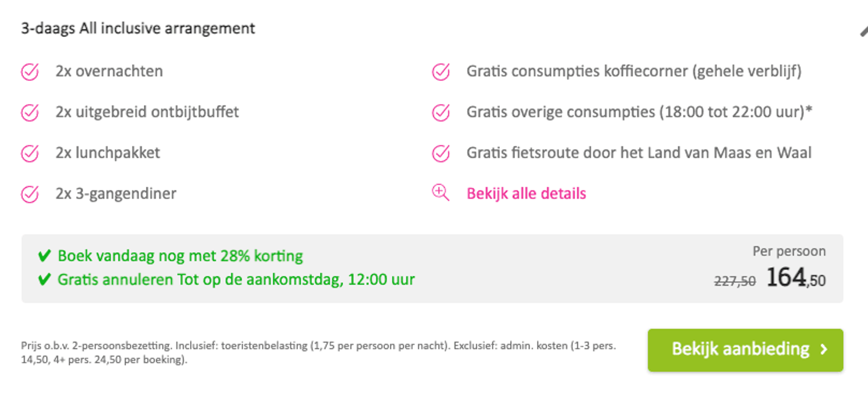Click the green check beside 28% korting
The width and height of the screenshot is (868, 405).
[45, 256]
